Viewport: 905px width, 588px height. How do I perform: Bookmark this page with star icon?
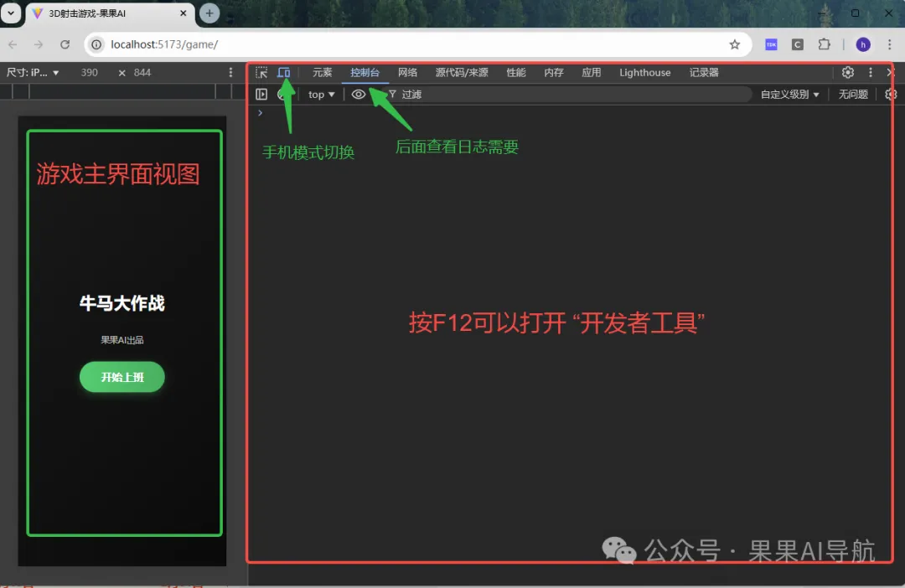(x=734, y=44)
